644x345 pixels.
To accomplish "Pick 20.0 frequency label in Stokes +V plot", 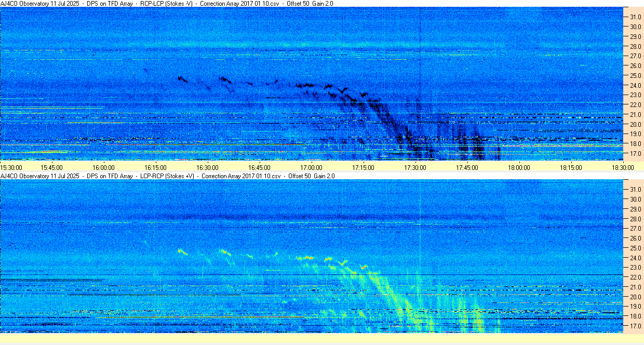I will [635, 297].
